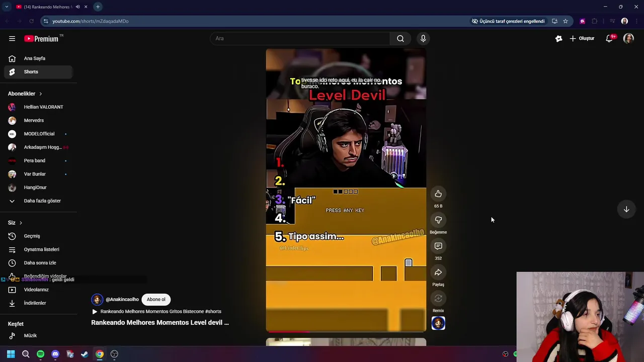Open Discord from the taskbar
Screen dimensions: 644x362
(x=55, y=354)
